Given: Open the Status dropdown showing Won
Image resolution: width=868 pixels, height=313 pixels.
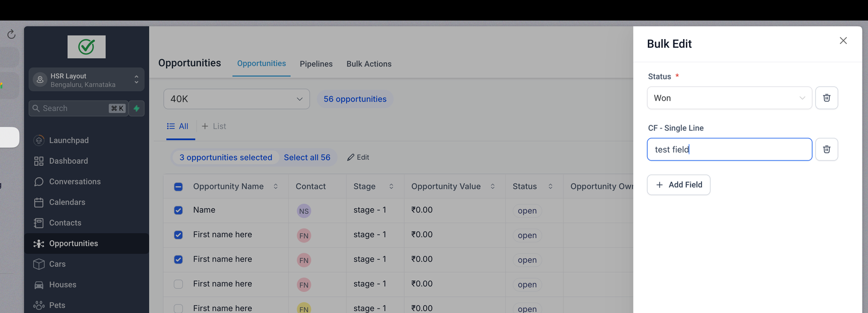Looking at the screenshot, I should 729,98.
